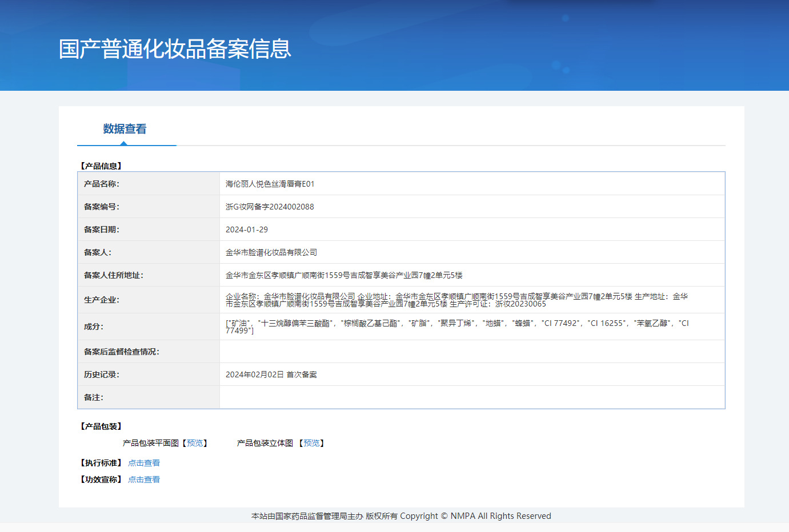Preview the 产品包装平面图 image

coord(195,443)
